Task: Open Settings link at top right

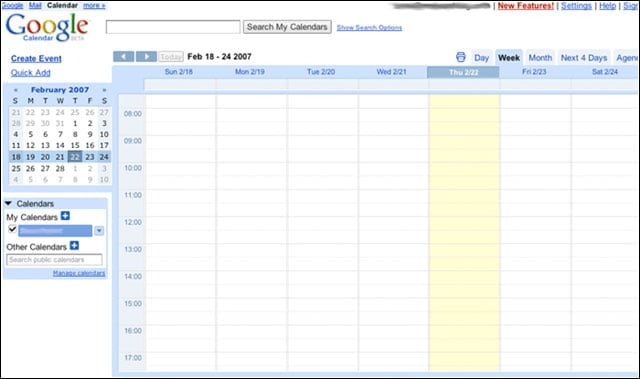Action: [x=576, y=6]
